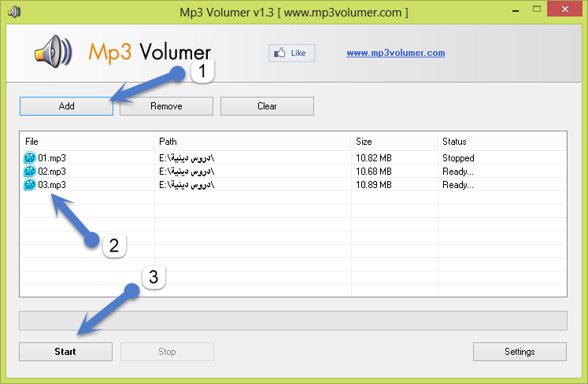
Task: Click the 10.82 MB size cell
Action: pyautogui.click(x=373, y=158)
